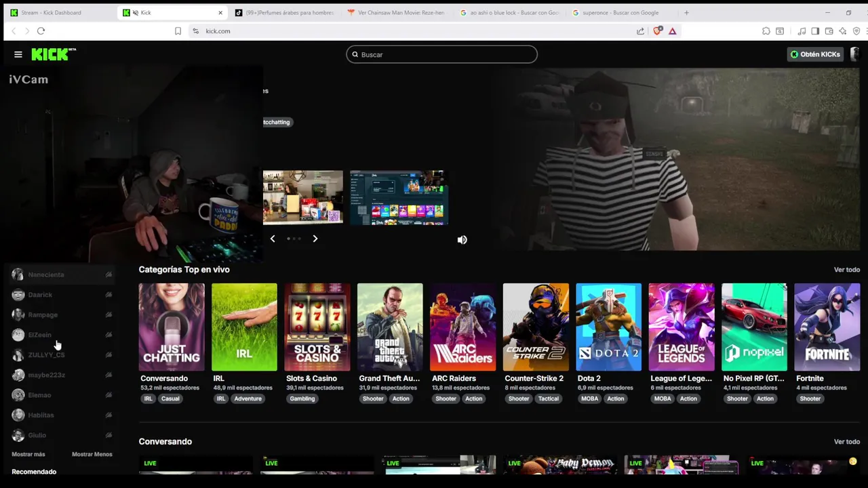Viewport: 868px width, 488px height.
Task: Switch to ao ashi o blue lock tab
Action: pyautogui.click(x=509, y=12)
